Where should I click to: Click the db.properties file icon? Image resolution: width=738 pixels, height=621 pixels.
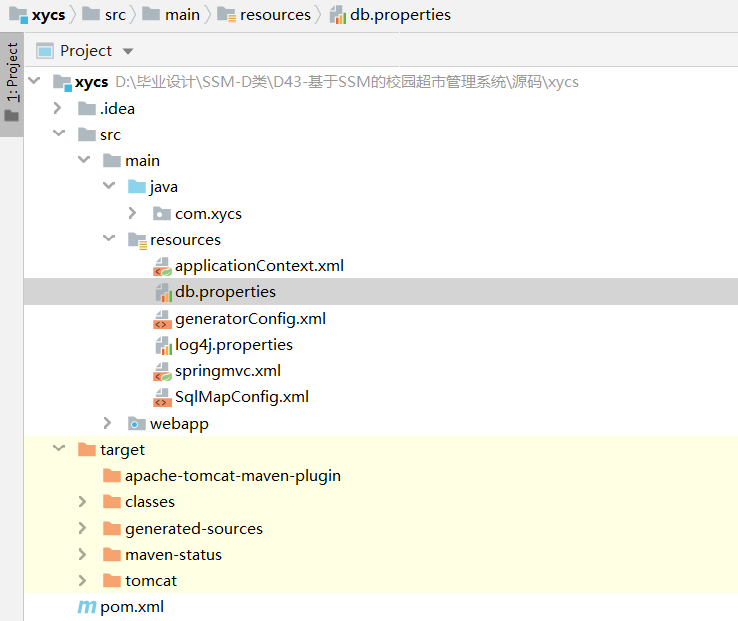pyautogui.click(x=163, y=293)
